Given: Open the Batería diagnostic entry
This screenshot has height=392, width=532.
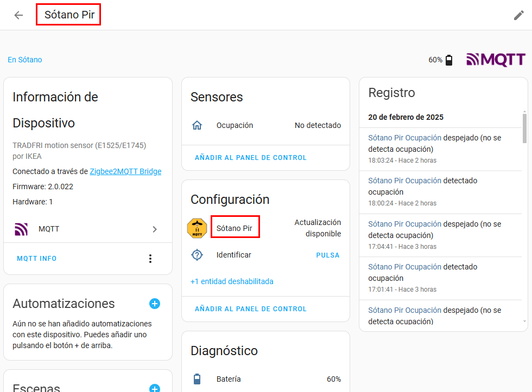Looking at the screenshot, I should (265, 379).
